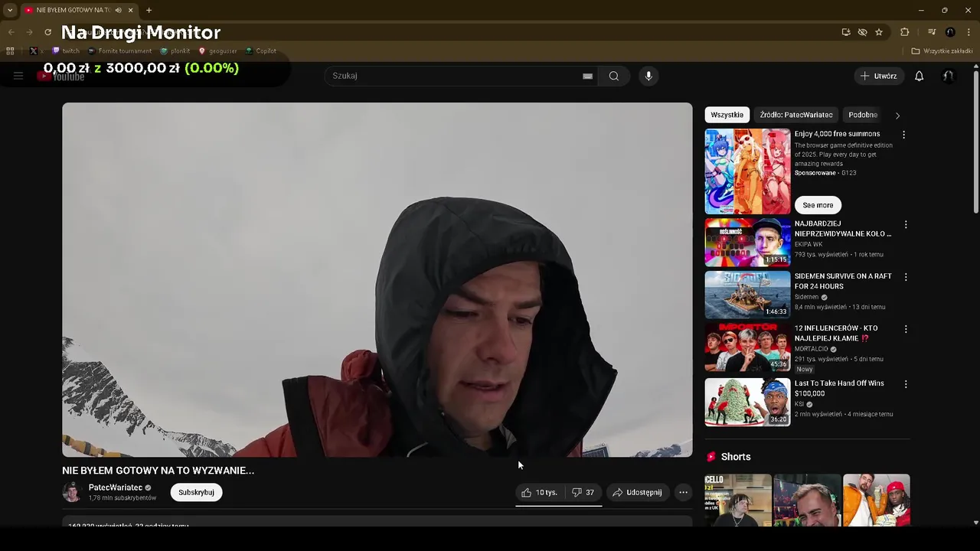Open the KSI Last To Take Hand thumbnail
This screenshot has width=980, height=551.
coord(747,402)
